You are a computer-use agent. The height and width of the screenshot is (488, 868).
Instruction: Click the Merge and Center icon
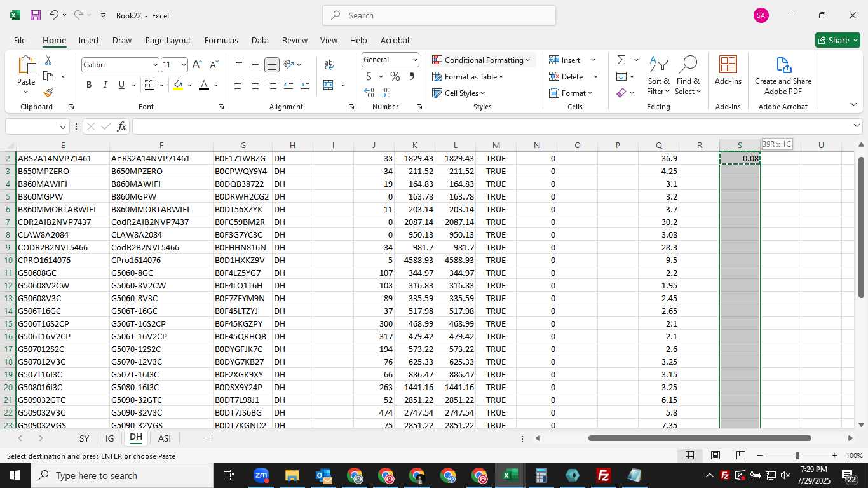(x=329, y=85)
